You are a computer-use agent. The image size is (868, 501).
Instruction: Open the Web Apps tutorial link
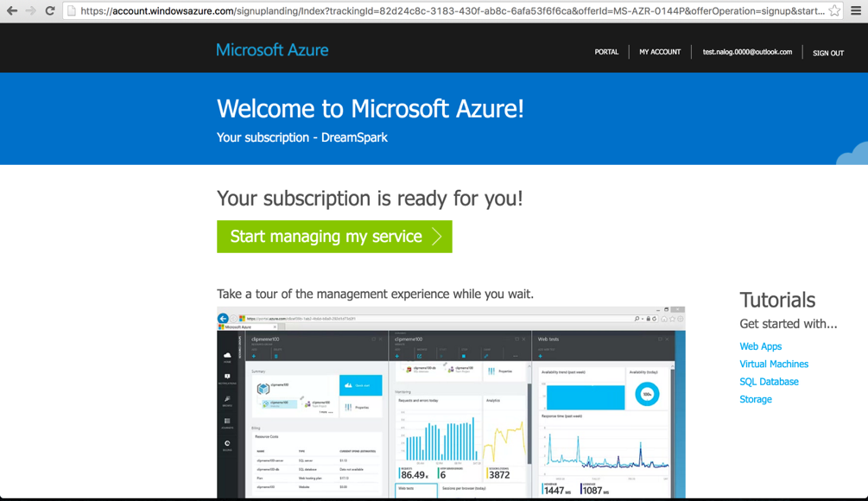760,346
